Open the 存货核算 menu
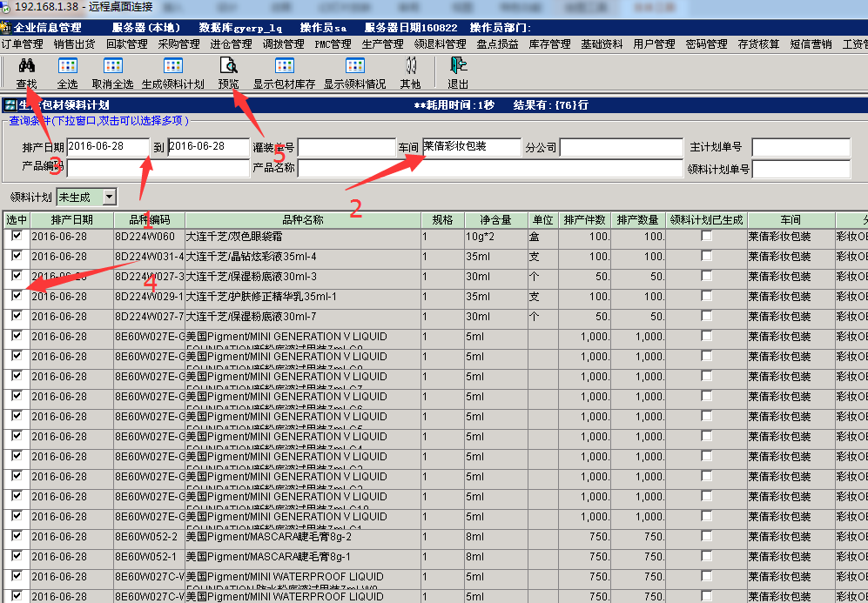The width and height of the screenshot is (868, 603). [x=758, y=44]
